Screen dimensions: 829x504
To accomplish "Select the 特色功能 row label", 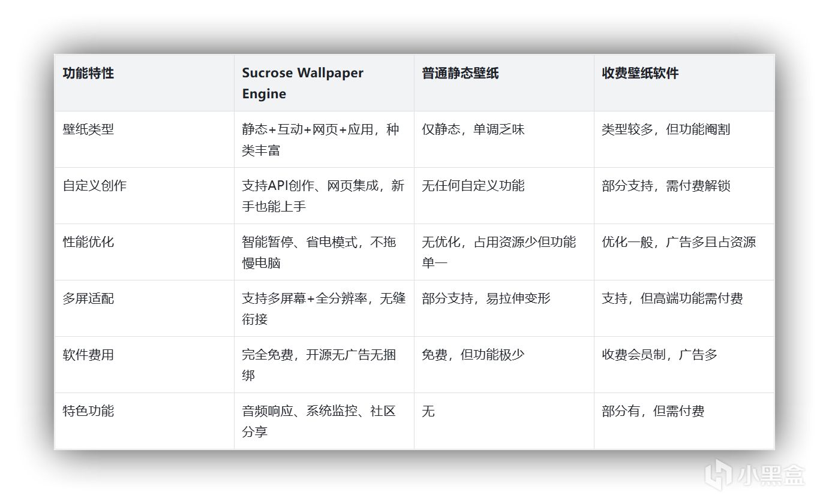I will click(88, 411).
